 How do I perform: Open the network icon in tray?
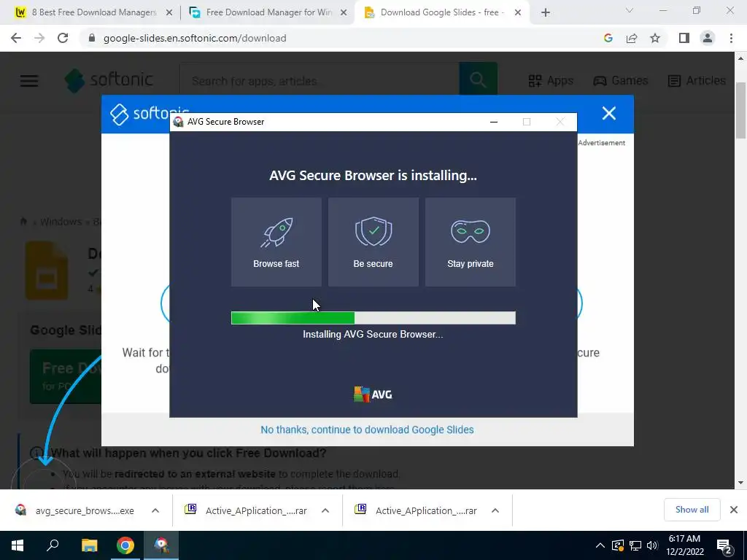[635, 545]
